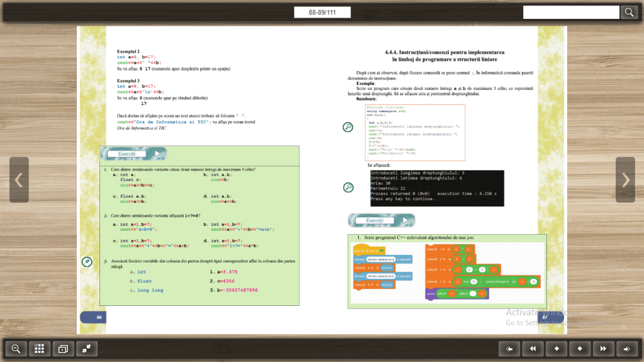Toggle fullscreen with the diagonal arrows icon
Viewport: 644px width, 362px height.
point(86,348)
